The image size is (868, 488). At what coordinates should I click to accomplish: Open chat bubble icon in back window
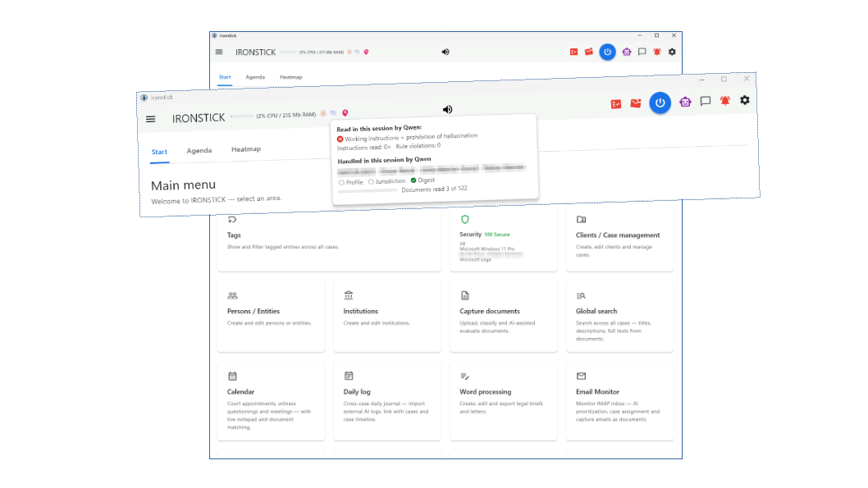(x=642, y=52)
